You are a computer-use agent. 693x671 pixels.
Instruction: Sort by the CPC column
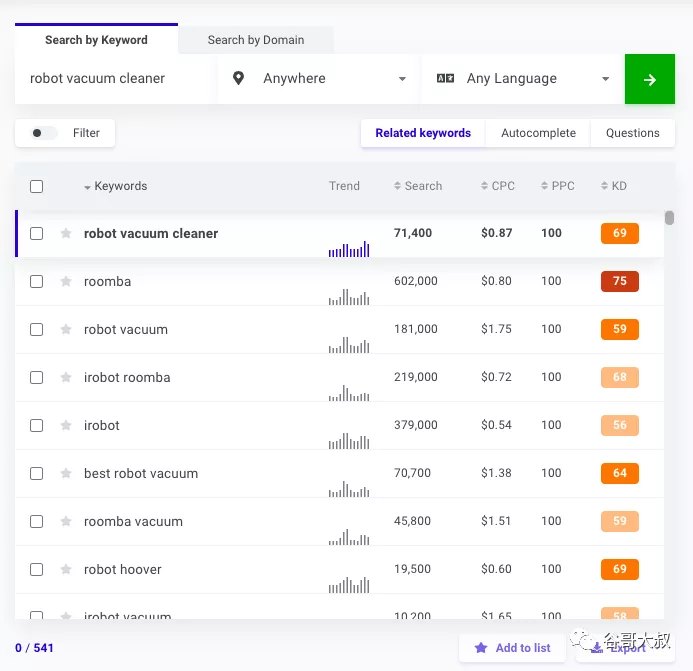[x=498, y=186]
